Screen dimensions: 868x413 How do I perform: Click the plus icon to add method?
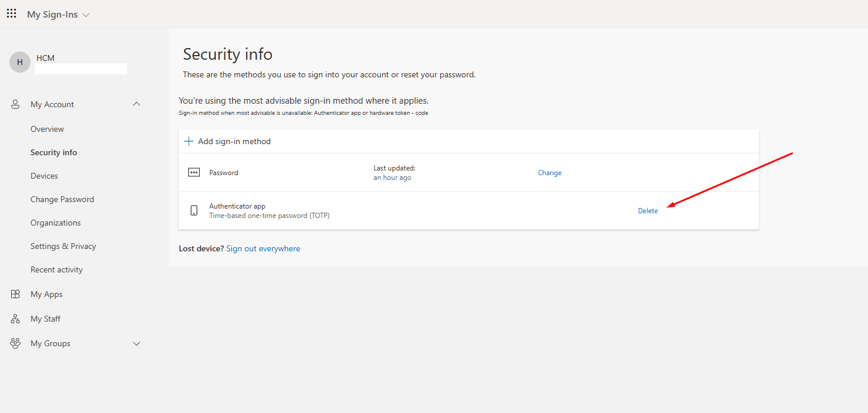coord(189,141)
